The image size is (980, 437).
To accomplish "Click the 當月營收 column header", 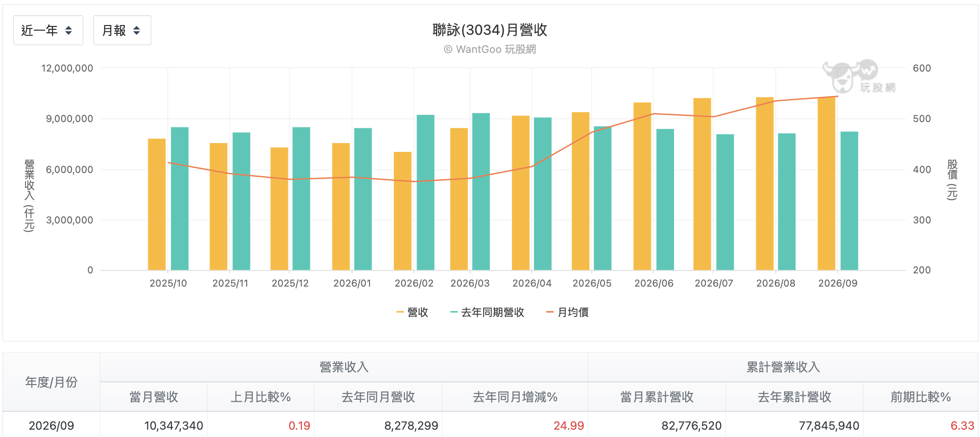I will (x=154, y=397).
